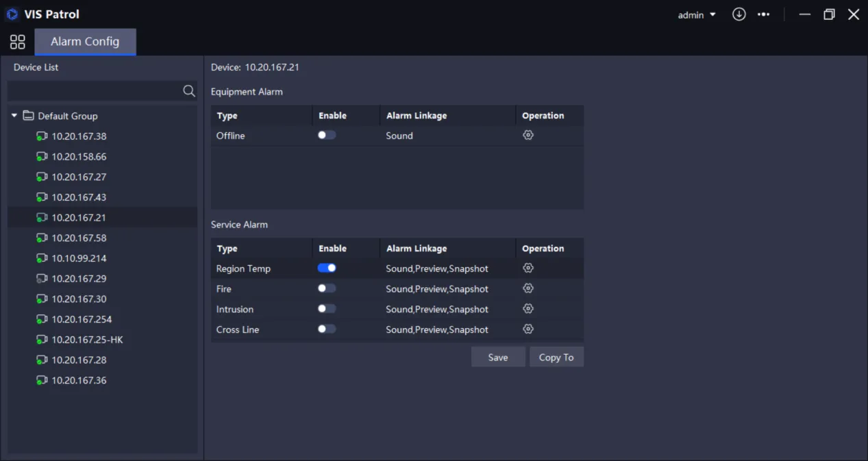
Task: Open the home grid menu icon
Action: tap(18, 42)
